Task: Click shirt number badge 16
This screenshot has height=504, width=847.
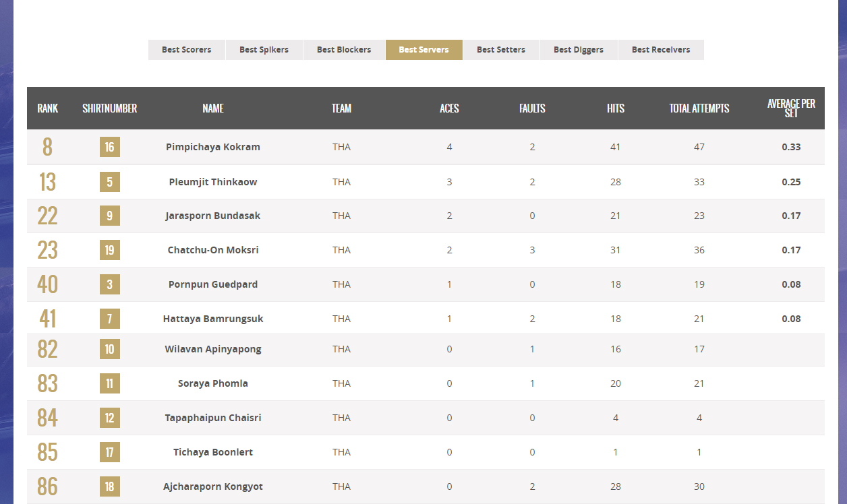Action: [x=110, y=147]
